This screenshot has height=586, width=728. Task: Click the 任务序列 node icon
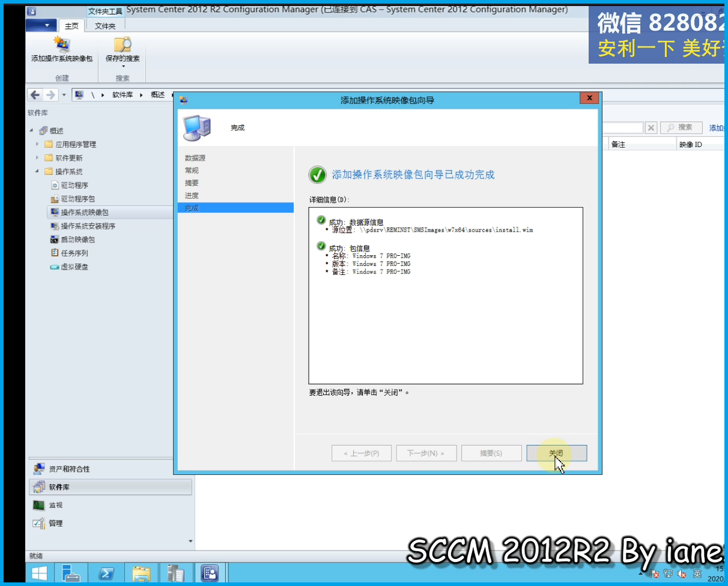pos(55,253)
